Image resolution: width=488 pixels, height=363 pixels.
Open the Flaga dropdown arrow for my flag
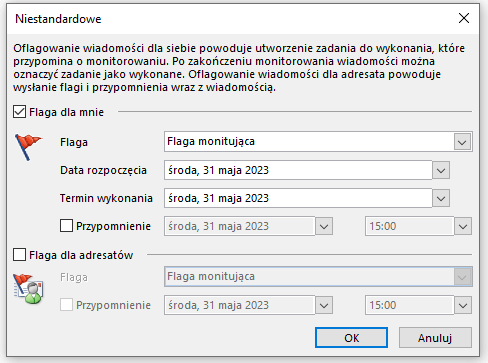pos(462,142)
